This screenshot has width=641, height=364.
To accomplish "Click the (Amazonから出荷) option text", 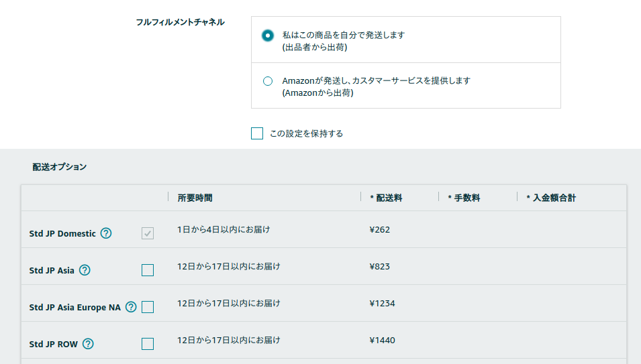I will pyautogui.click(x=317, y=93).
